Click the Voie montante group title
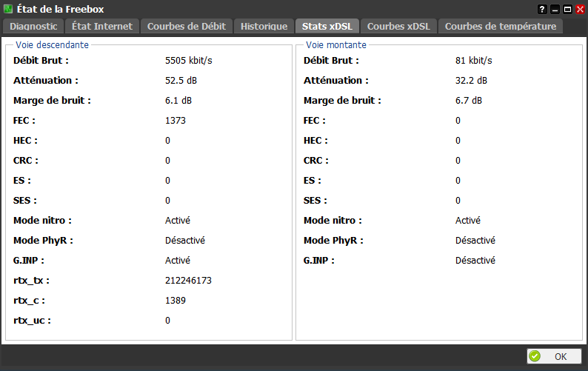Screen dimensions: 588x371 [x=336, y=45]
